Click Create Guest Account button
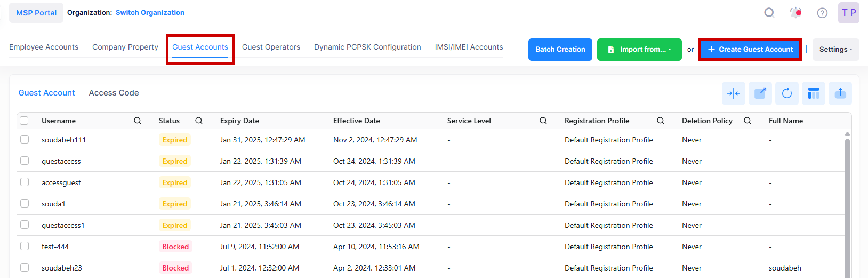 (750, 50)
